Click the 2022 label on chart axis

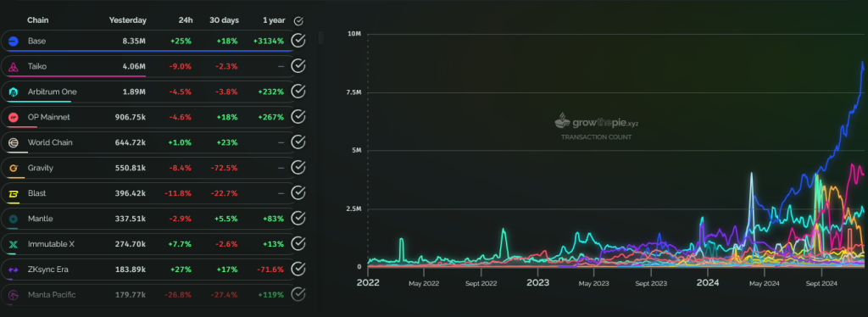coord(368,283)
